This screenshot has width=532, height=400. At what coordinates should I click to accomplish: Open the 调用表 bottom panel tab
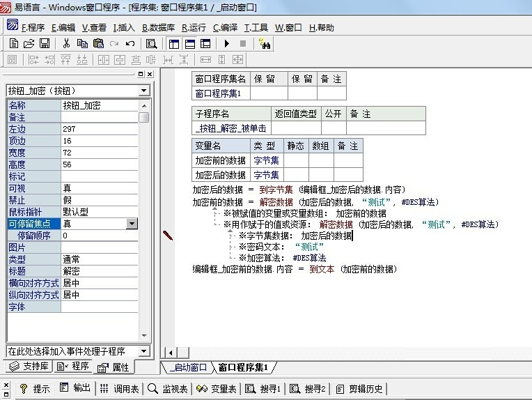120,389
